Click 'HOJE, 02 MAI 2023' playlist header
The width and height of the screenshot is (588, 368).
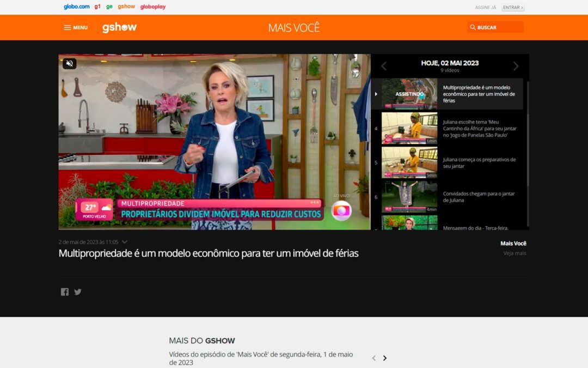[450, 63]
